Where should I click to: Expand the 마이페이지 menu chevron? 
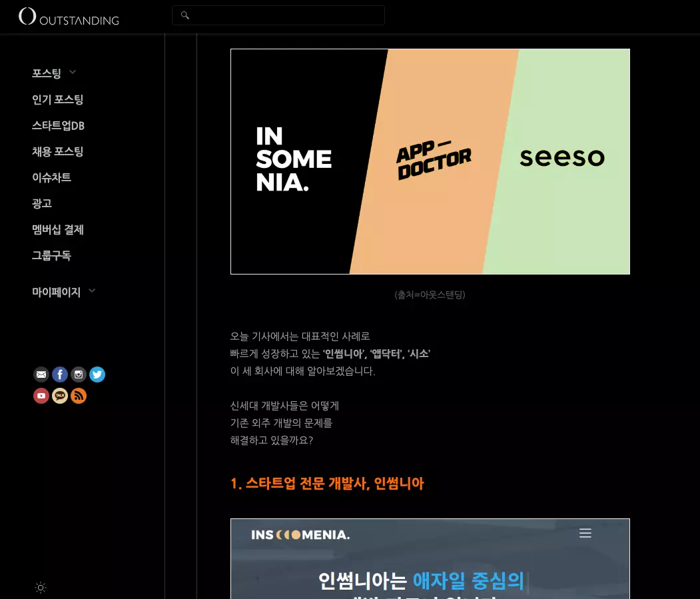(x=92, y=291)
